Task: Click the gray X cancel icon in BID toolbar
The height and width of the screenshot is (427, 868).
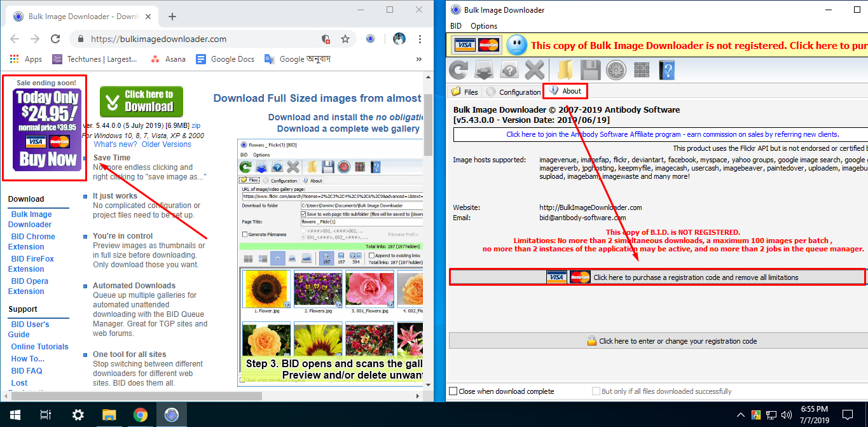Action: click(x=535, y=69)
